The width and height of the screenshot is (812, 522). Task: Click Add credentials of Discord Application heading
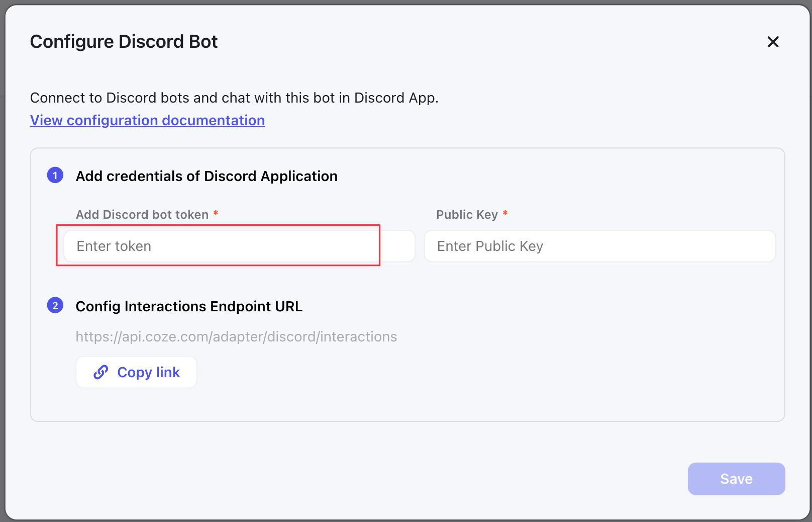coord(207,176)
